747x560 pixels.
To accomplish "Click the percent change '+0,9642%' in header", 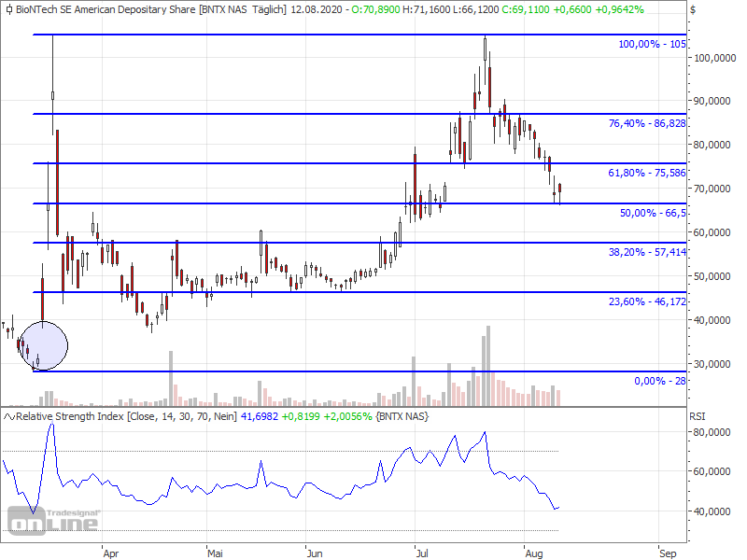I will [x=619, y=9].
